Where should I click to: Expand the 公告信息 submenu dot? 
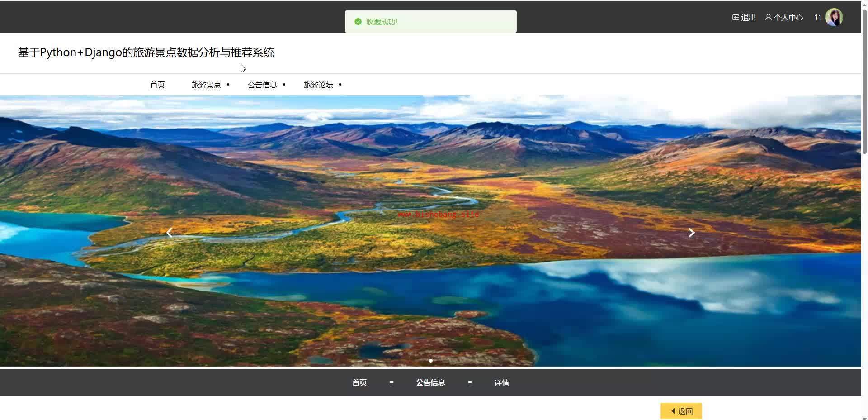[284, 85]
